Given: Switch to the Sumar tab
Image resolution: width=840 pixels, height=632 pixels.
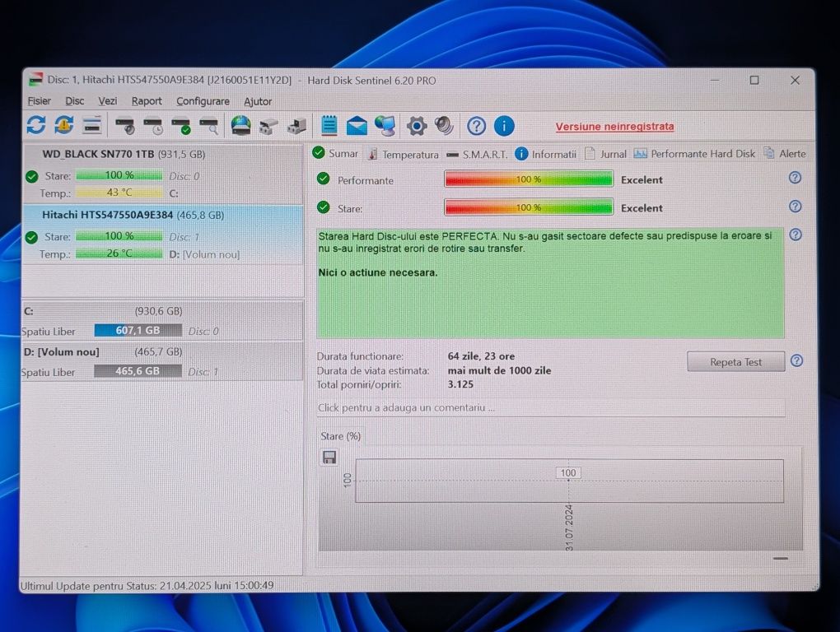Looking at the screenshot, I should (335, 154).
